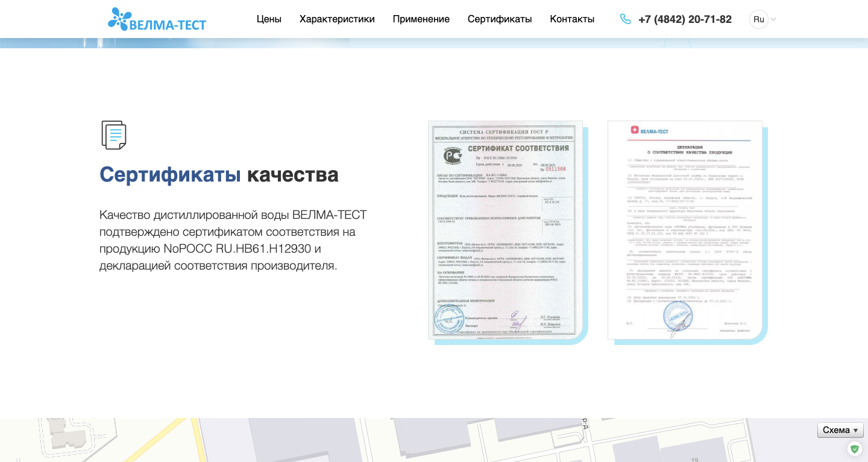
Task: Click the phone handset icon
Action: click(x=625, y=19)
